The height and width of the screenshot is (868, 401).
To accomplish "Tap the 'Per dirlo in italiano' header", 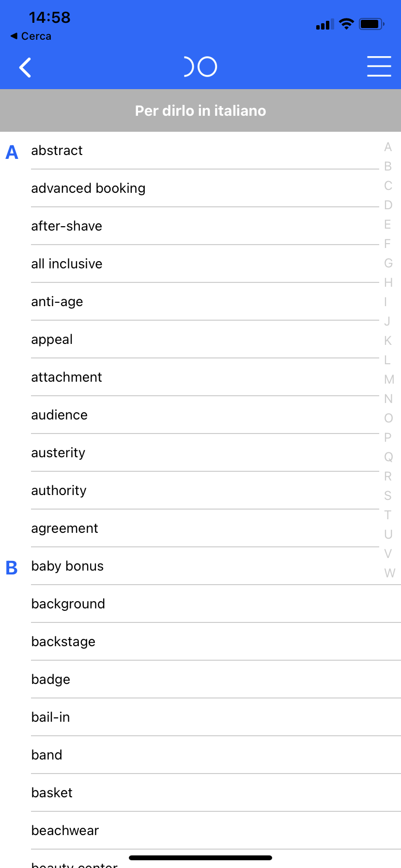I will (200, 110).
